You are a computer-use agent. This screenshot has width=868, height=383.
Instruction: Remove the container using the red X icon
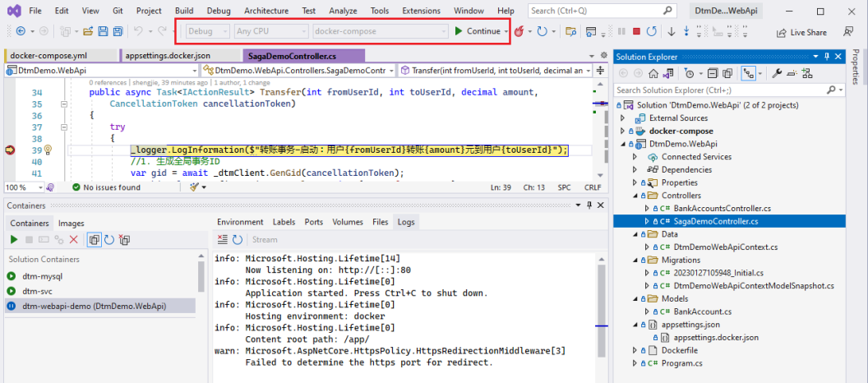pos(73,239)
